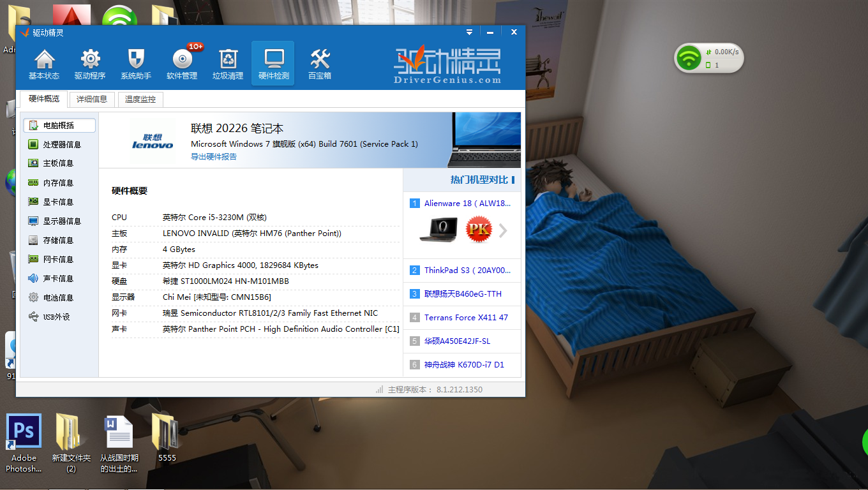The width and height of the screenshot is (868, 490).
Task: Select 主板信息 in the sidebar
Action: pyautogui.click(x=59, y=164)
